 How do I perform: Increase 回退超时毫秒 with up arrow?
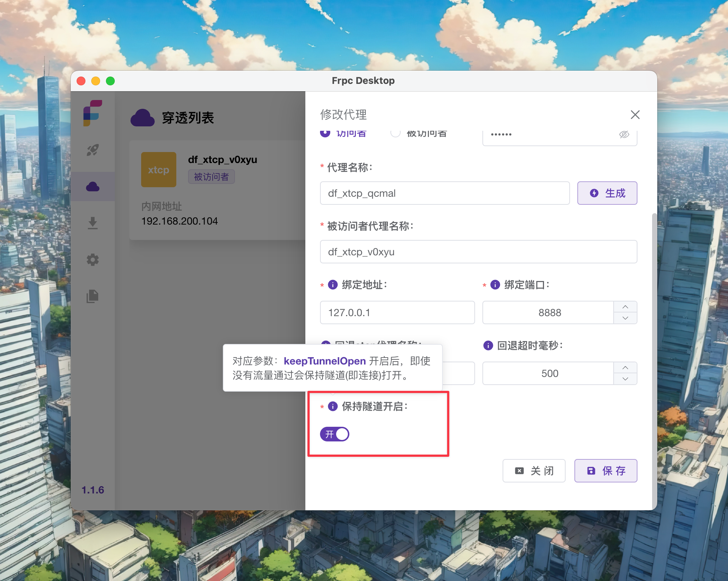(625, 368)
